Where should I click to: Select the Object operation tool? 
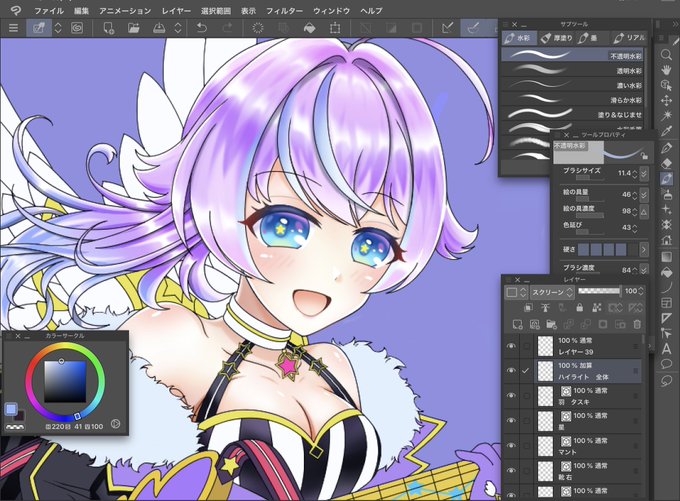pos(667,85)
